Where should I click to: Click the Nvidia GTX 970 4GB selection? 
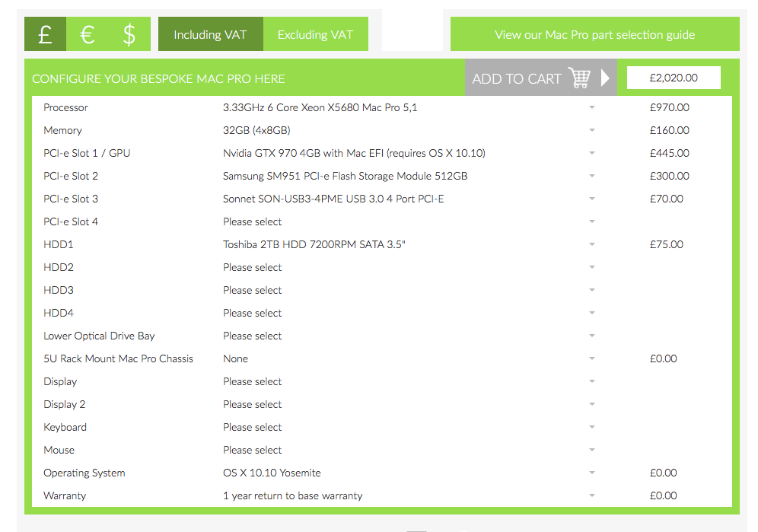pyautogui.click(x=354, y=153)
